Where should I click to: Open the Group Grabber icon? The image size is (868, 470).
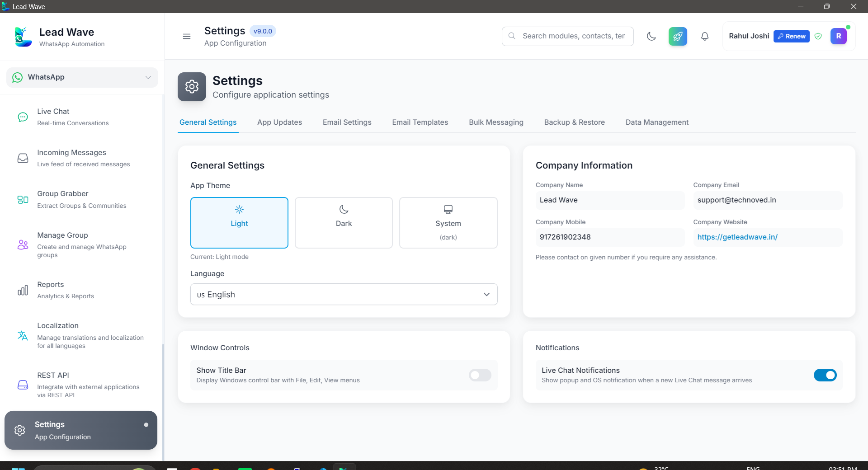tap(23, 200)
